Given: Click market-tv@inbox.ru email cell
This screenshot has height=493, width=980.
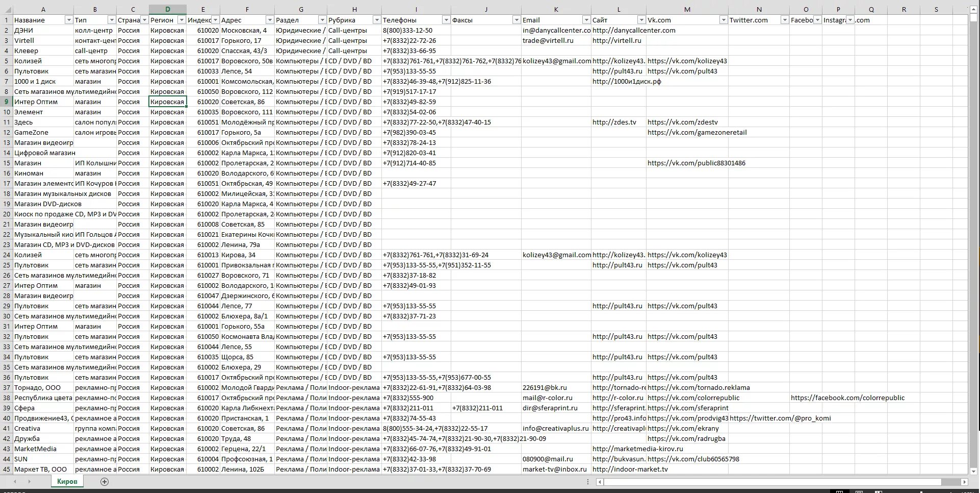Looking at the screenshot, I should point(556,469).
